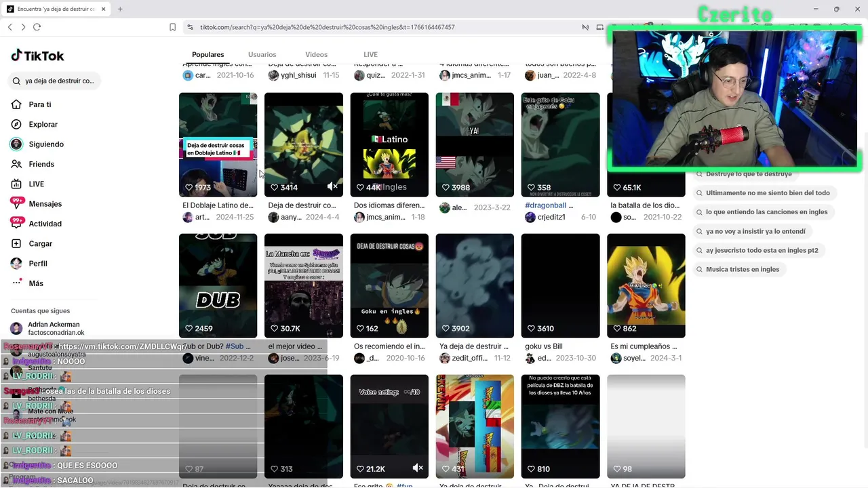The width and height of the screenshot is (868, 488).
Task: Reload the browser page
Action: pyautogui.click(x=37, y=27)
